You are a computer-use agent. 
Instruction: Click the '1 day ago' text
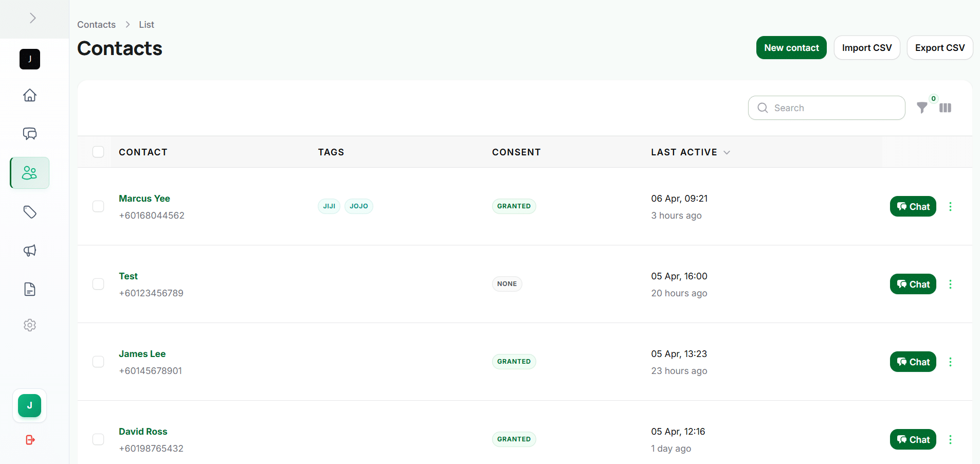671,449
